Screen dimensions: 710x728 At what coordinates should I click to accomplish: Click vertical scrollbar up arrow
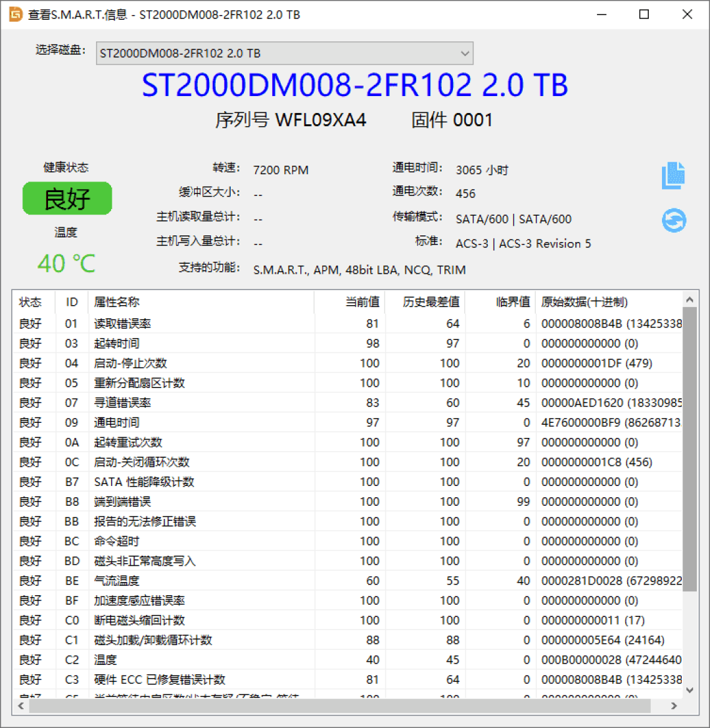[690, 300]
